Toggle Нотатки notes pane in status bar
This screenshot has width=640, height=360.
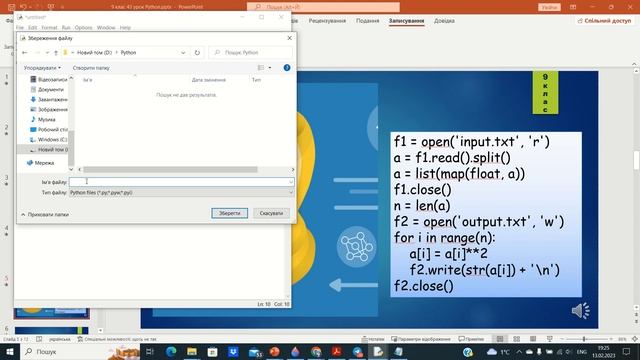pyautogui.click(x=373, y=339)
